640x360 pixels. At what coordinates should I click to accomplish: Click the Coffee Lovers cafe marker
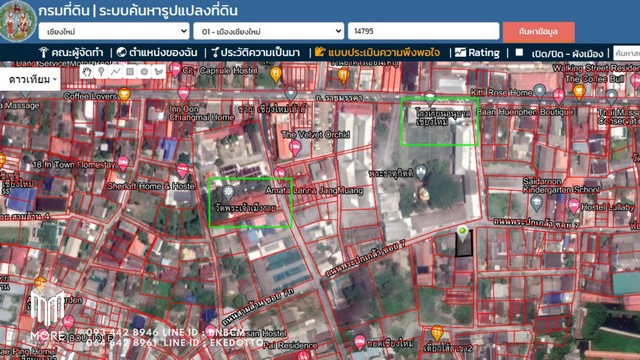click(x=124, y=95)
